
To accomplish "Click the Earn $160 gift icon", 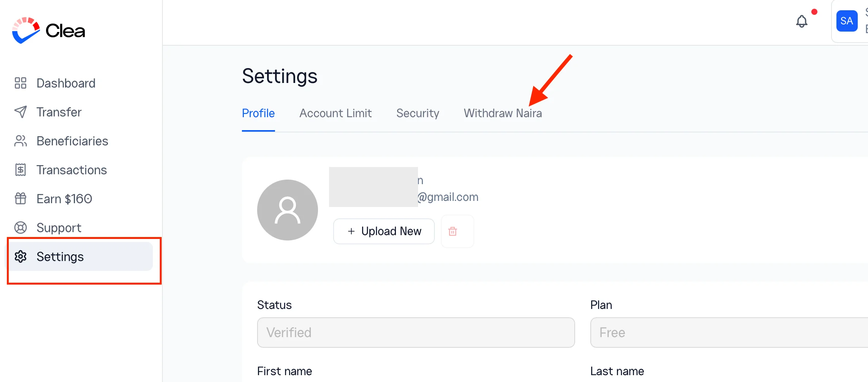I will [x=21, y=199].
